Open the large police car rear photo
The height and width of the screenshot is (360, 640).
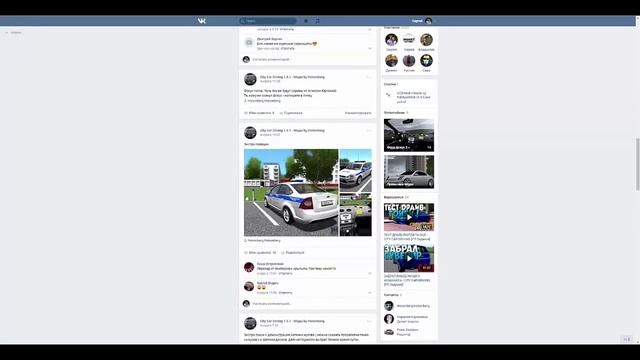pyautogui.click(x=291, y=193)
